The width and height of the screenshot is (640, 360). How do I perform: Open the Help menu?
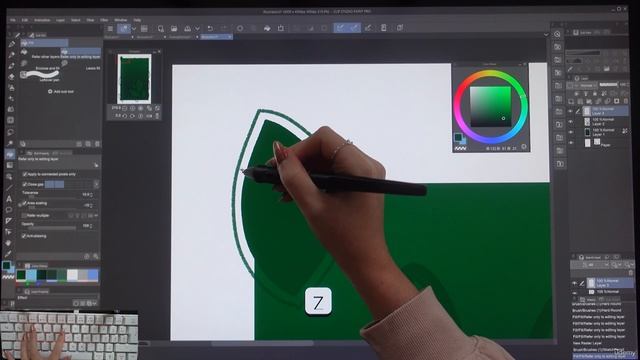click(x=137, y=20)
